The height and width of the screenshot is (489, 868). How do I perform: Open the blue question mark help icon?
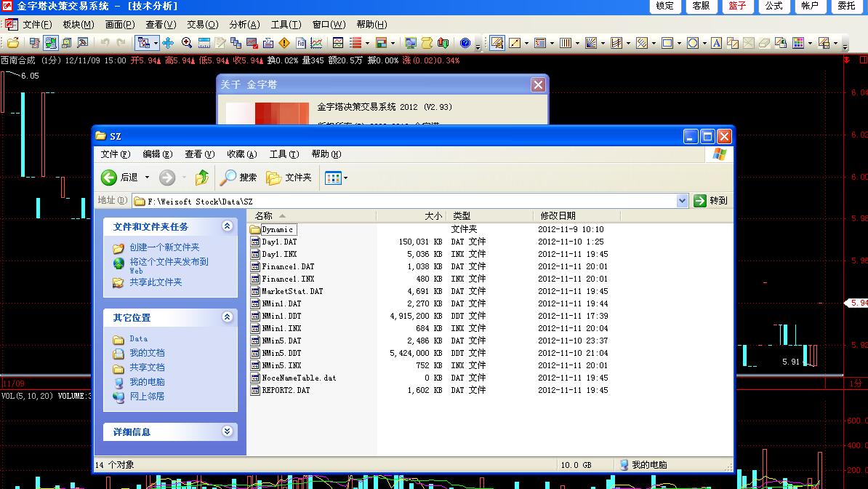(x=465, y=43)
